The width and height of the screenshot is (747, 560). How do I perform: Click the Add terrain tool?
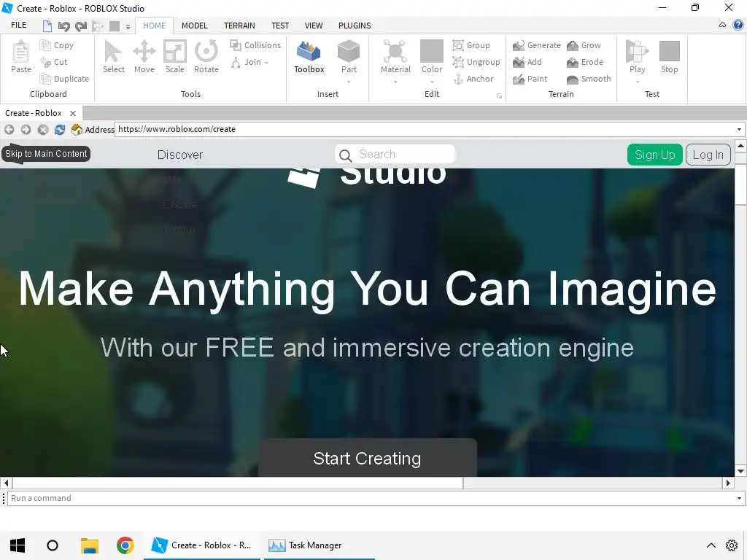[x=527, y=62]
